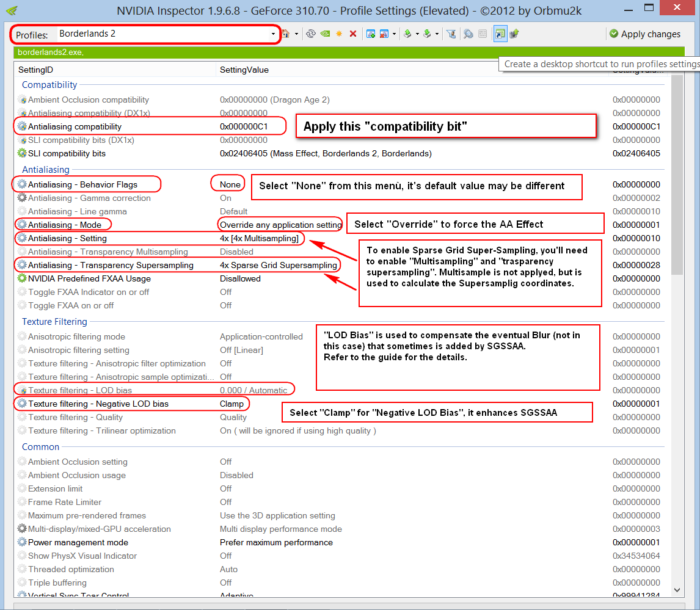This screenshot has height=610, width=700.
Task: Select the 'None' value for Behavior Flags
Action: point(230,184)
